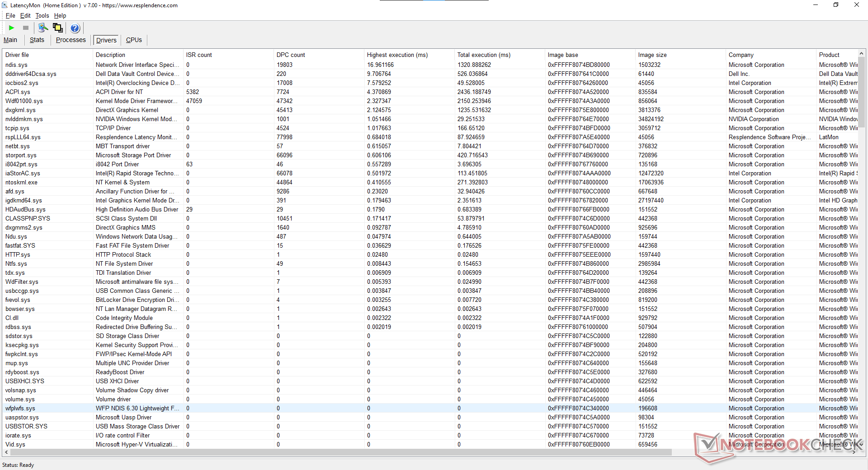Sort by the Description column header
This screenshot has width=868, height=470.
coord(138,55)
